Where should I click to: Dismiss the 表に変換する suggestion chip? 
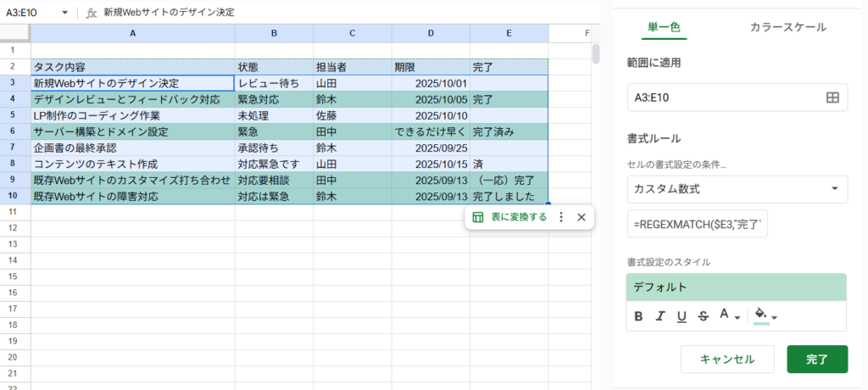[581, 217]
